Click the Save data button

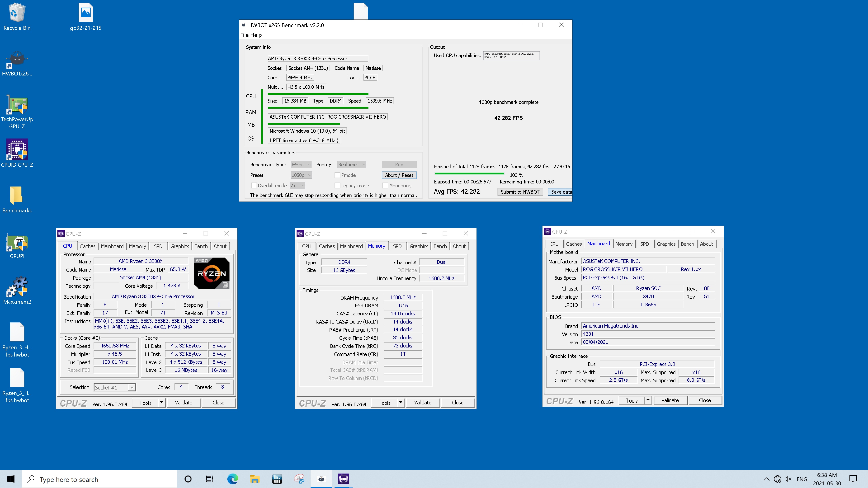[x=560, y=192]
